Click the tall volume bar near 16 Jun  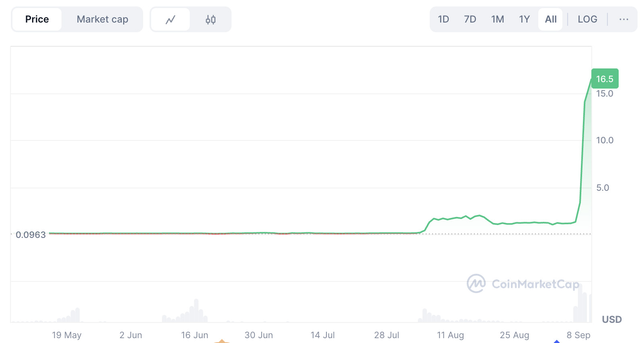196,310
